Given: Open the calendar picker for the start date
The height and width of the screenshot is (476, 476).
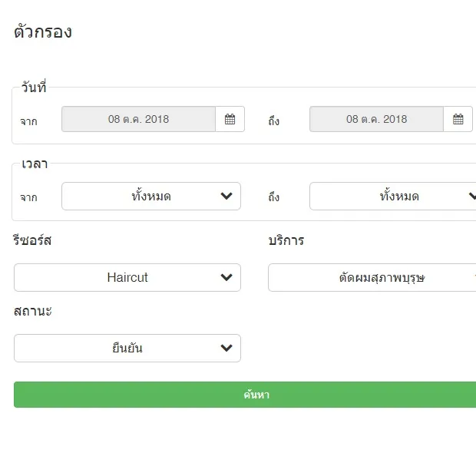Looking at the screenshot, I should point(230,119).
